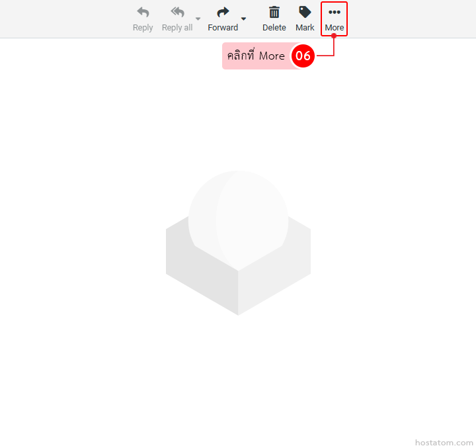Expand the Forward options dropdown arrow
This screenshot has height=448, width=476.
point(243,19)
